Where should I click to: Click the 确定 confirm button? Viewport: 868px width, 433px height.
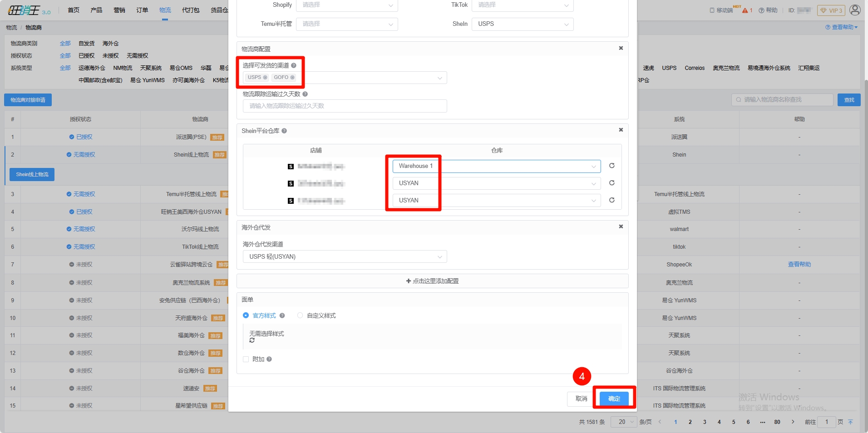tap(614, 399)
